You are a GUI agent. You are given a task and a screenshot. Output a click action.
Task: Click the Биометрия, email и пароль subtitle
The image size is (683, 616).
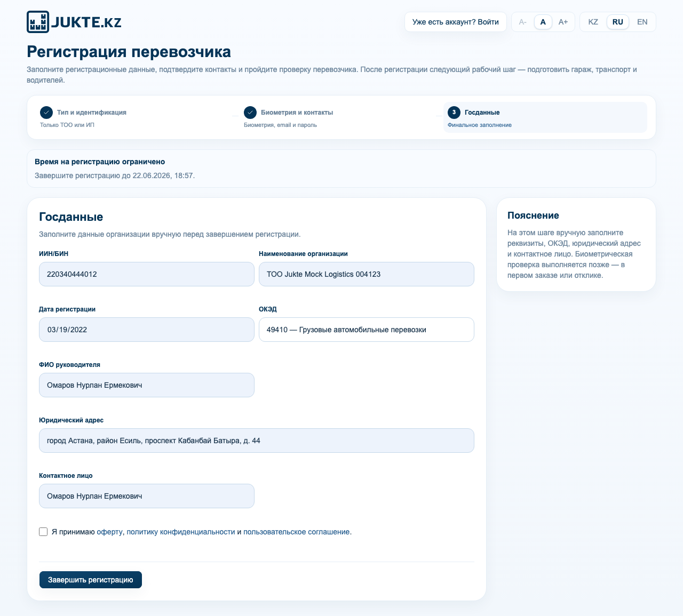(280, 125)
